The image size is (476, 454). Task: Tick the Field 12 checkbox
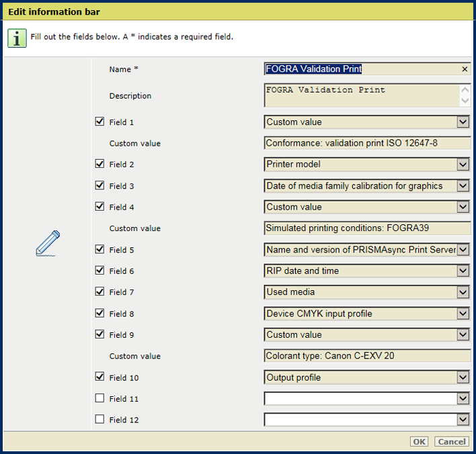[100, 420]
